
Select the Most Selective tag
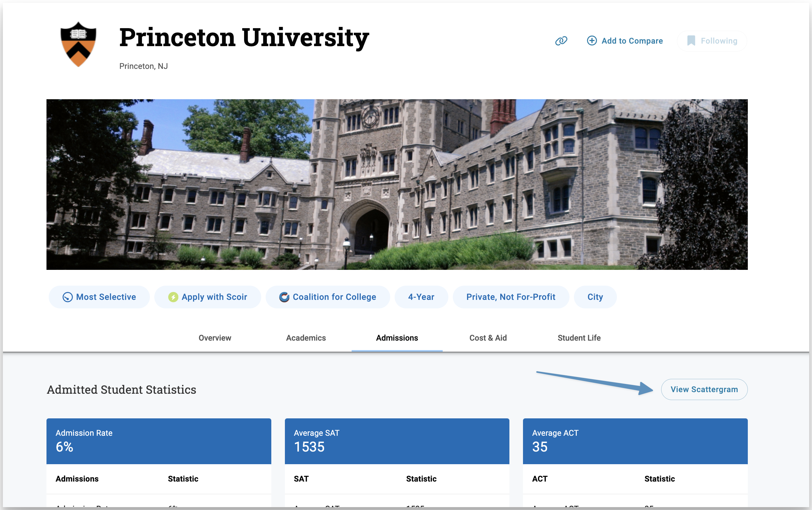99,297
